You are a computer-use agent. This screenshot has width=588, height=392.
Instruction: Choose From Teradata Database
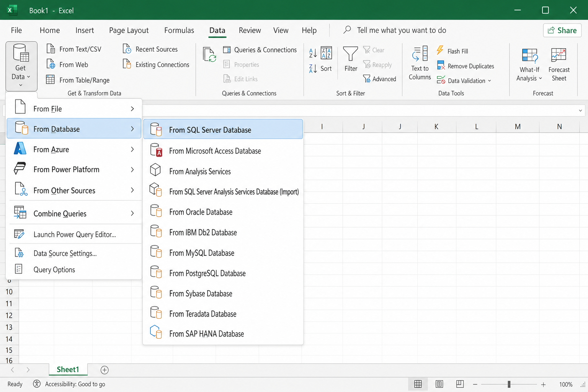pyautogui.click(x=223, y=314)
